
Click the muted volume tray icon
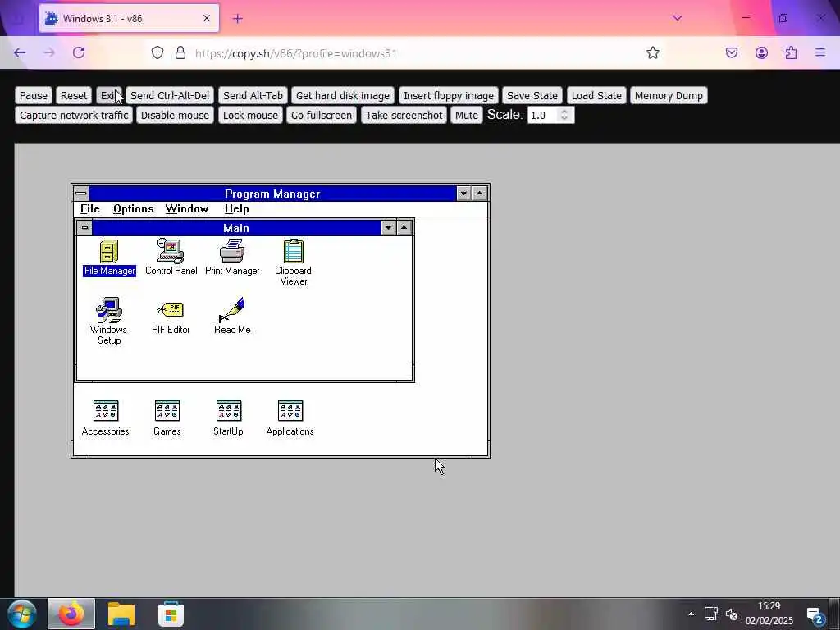[x=731, y=614]
